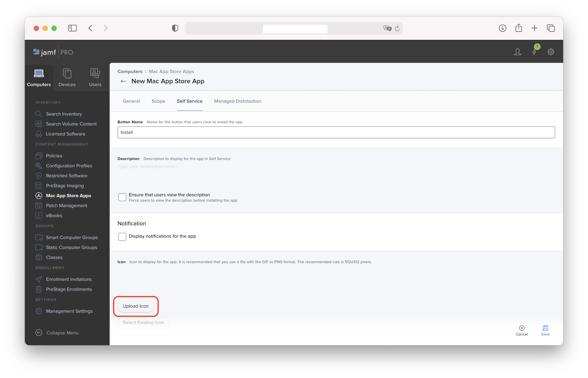Toggle Display notifications for the app
Screen dimensions: 588x378
pyautogui.click(x=122, y=236)
